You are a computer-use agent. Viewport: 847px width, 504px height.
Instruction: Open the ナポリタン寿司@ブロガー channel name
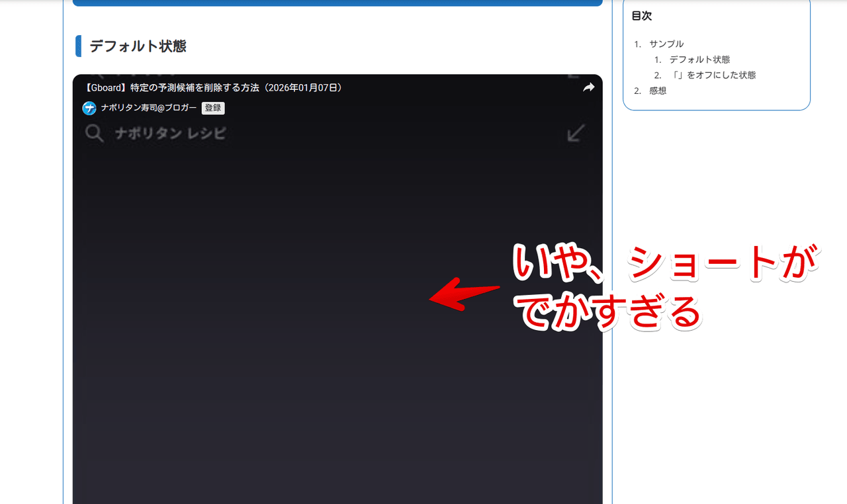[148, 108]
